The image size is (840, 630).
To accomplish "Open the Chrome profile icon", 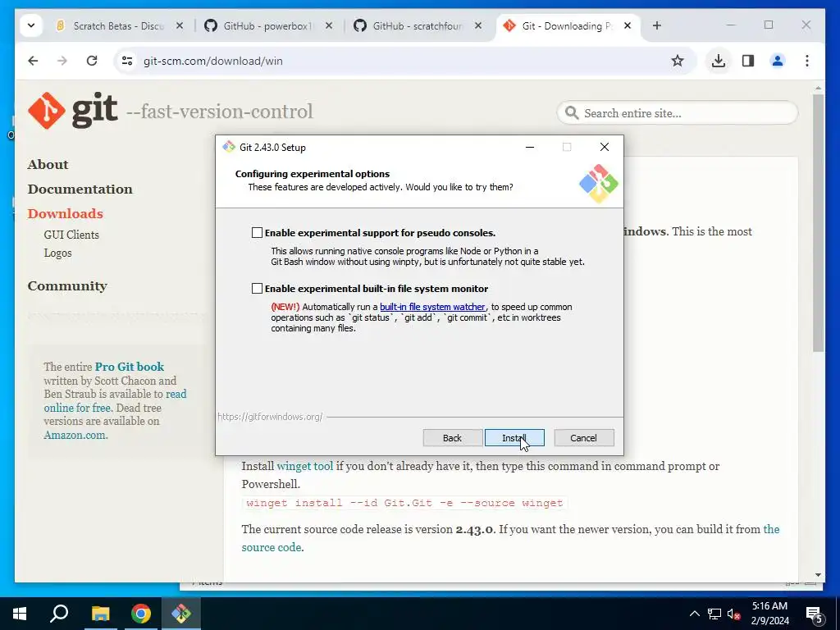I will [x=778, y=61].
